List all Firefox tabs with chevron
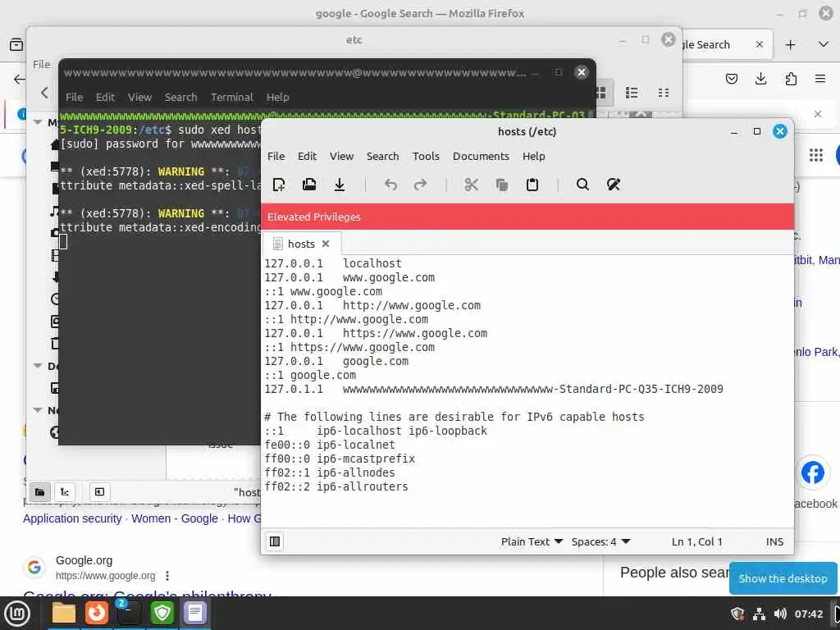Viewport: 840px width, 630px height. pos(824,45)
